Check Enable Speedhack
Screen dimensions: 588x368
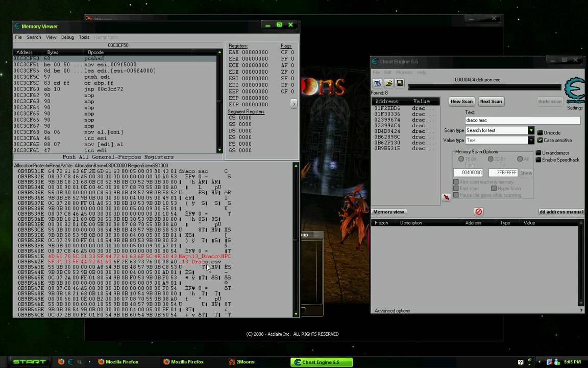538,159
